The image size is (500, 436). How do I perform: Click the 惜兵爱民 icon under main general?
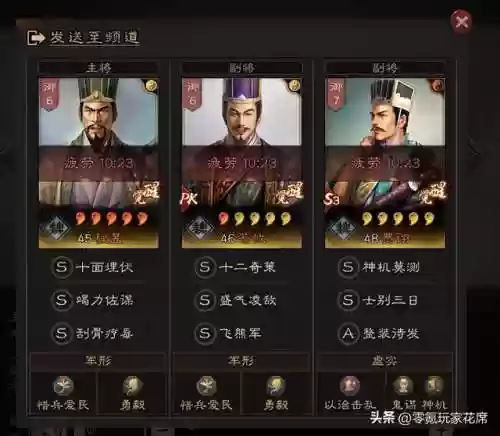coord(63,386)
